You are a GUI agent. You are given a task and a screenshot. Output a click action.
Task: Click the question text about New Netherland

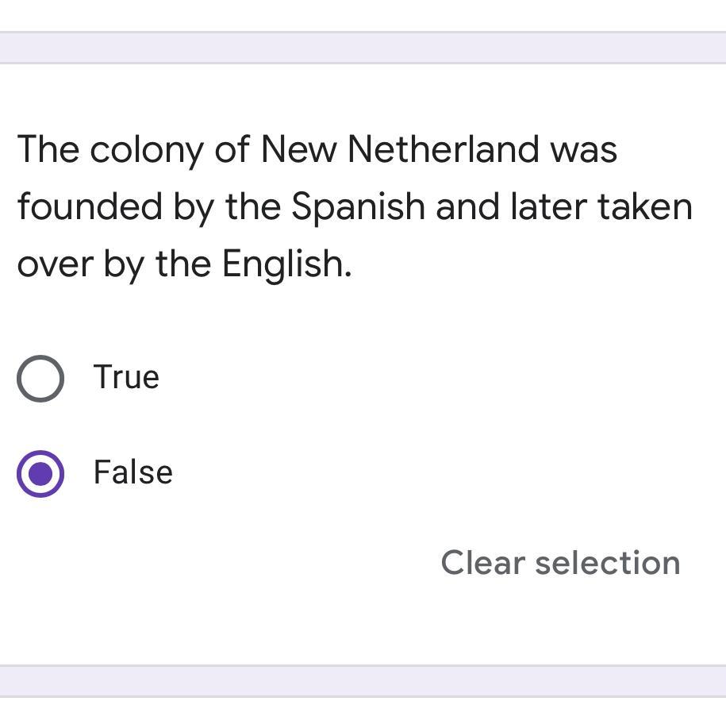tap(354, 206)
